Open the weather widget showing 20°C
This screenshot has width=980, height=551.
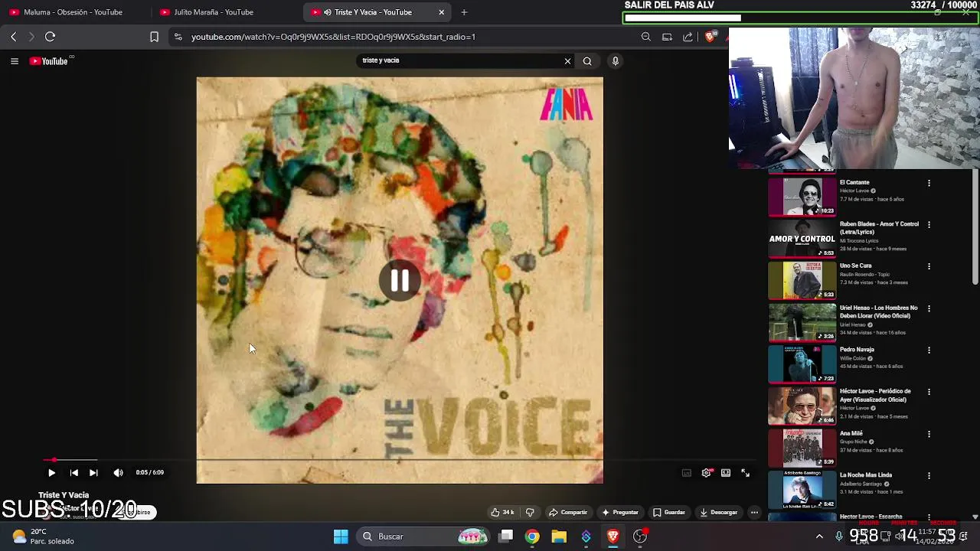[43, 536]
